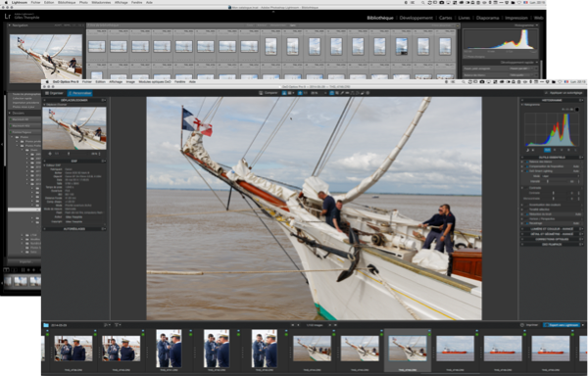This screenshot has height=376, width=588.
Task: Open Livres module in Lightroom
Action: pos(464,18)
